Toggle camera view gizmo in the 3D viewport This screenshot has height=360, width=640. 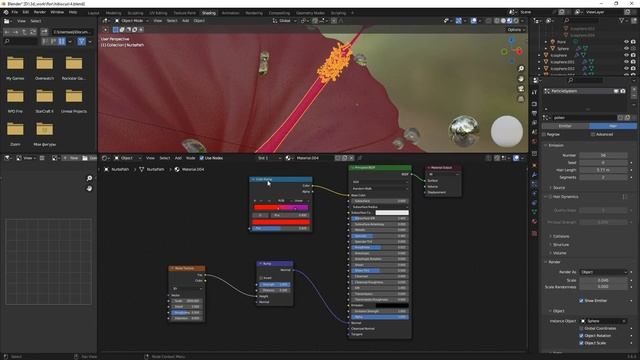(521, 89)
